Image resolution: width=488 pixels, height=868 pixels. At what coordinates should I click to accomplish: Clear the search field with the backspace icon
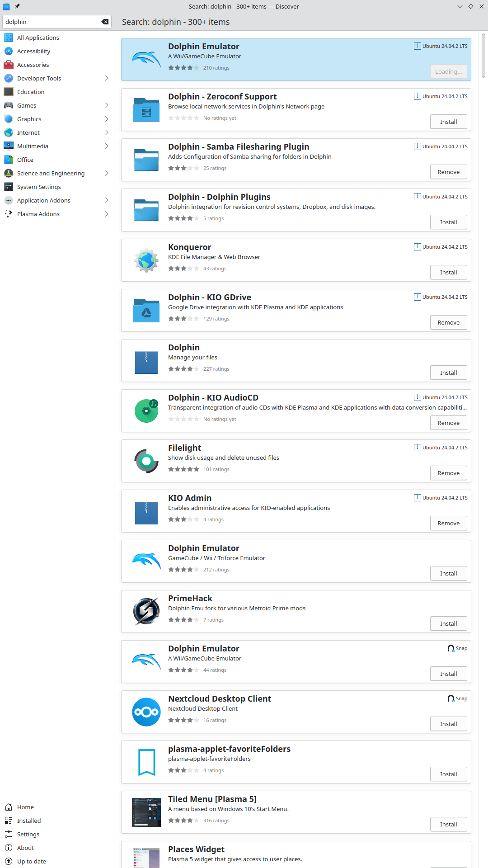click(x=105, y=22)
